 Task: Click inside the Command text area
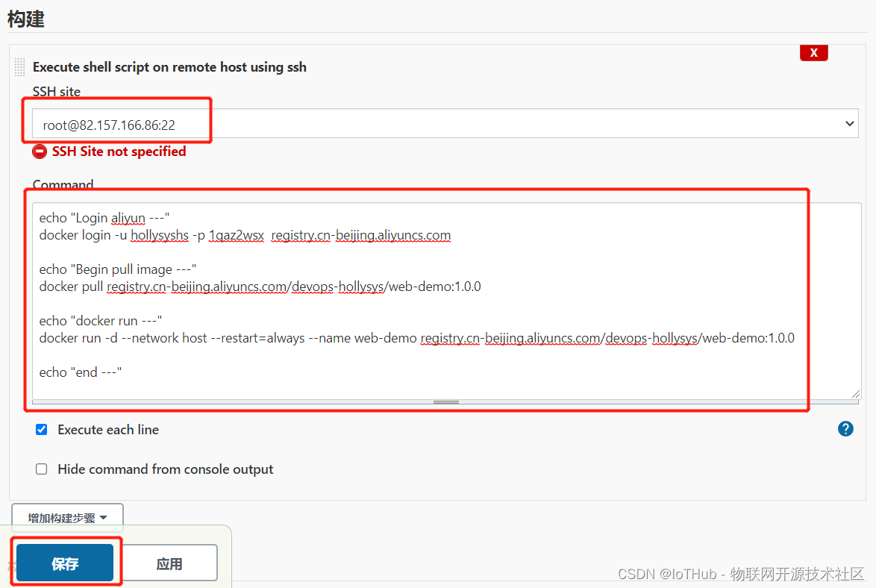pyautogui.click(x=446, y=301)
